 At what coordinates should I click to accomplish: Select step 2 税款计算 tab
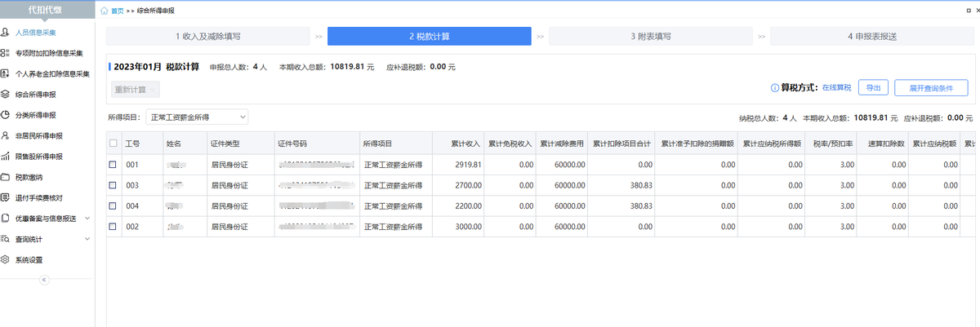click(x=430, y=37)
